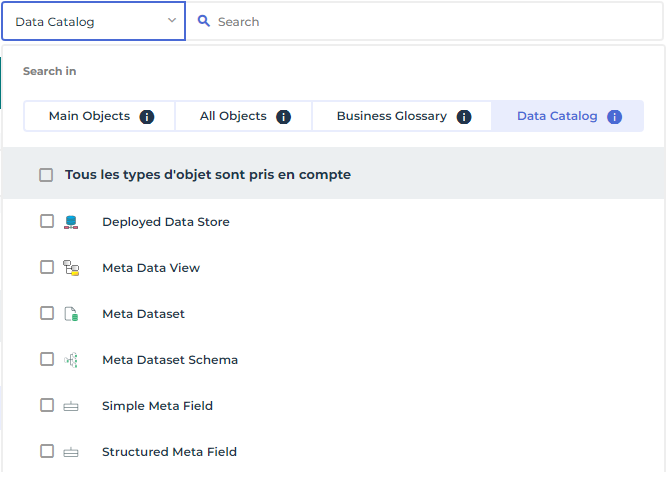Click the Deployed Data Store icon
Image resolution: width=669 pixels, height=477 pixels.
(x=71, y=222)
